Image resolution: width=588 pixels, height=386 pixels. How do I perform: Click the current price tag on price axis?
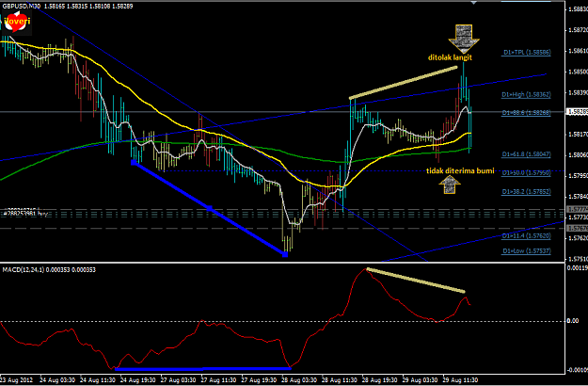click(577, 112)
